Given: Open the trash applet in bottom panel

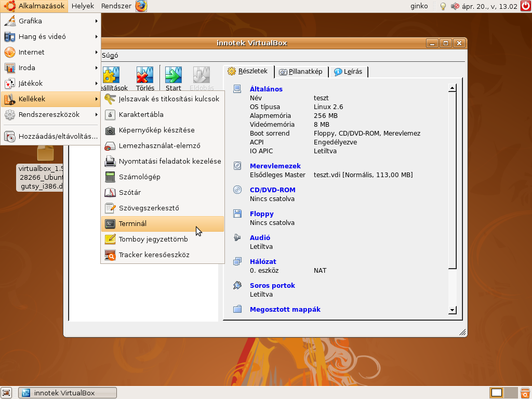Looking at the screenshot, I should (x=526, y=393).
